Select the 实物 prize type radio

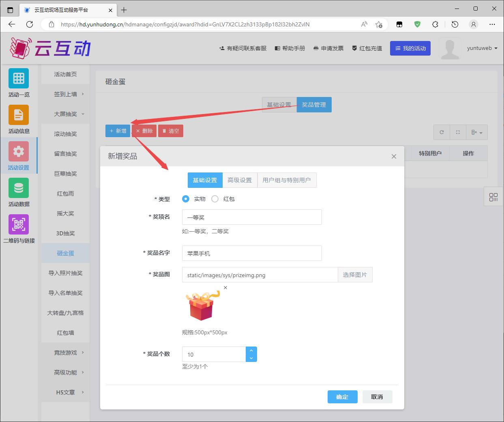[186, 199]
